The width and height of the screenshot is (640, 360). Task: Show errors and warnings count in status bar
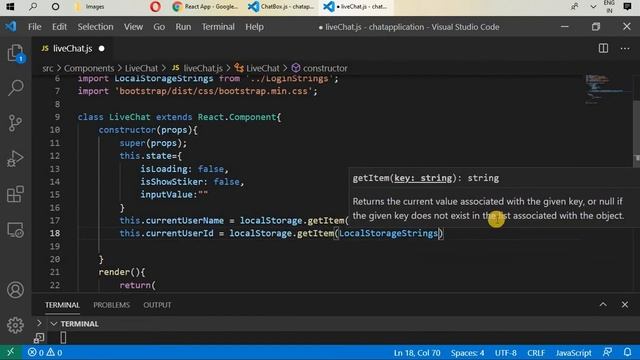pyautogui.click(x=45, y=352)
